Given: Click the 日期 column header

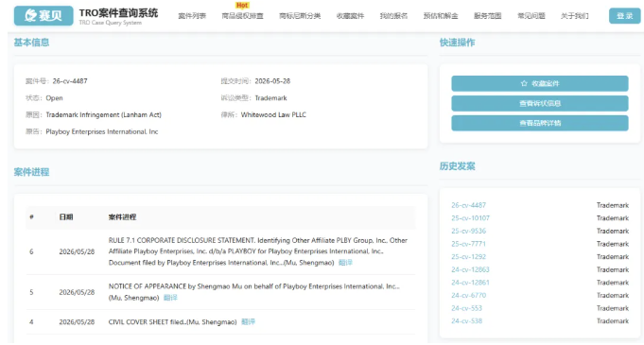Looking at the screenshot, I should point(66,216).
